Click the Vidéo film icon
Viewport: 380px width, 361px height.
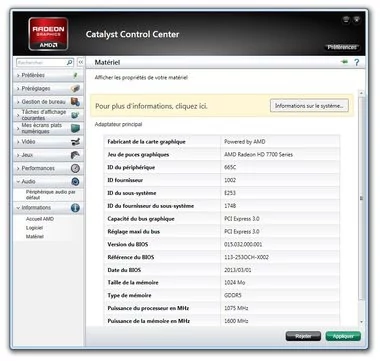click(76, 142)
